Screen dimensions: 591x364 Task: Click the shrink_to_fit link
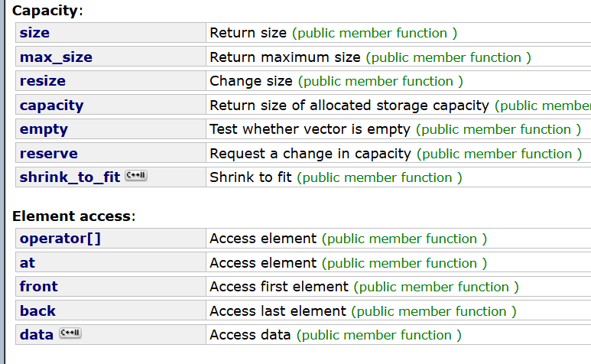(x=70, y=177)
